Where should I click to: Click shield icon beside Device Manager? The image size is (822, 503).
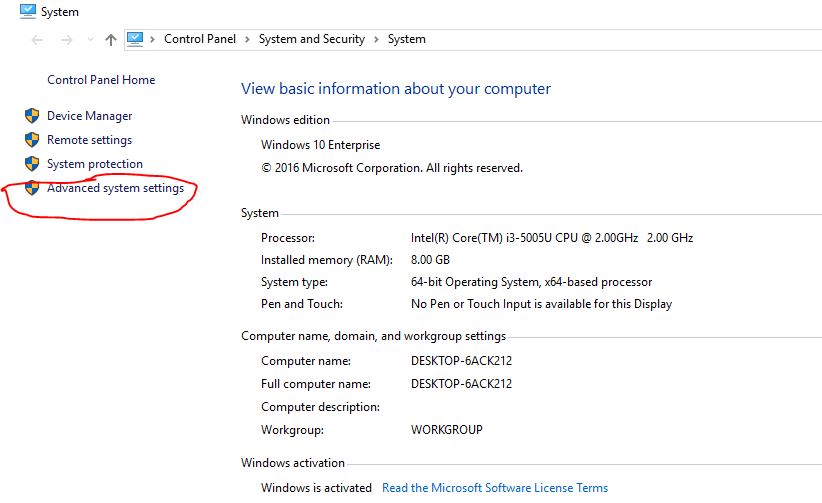click(x=32, y=115)
